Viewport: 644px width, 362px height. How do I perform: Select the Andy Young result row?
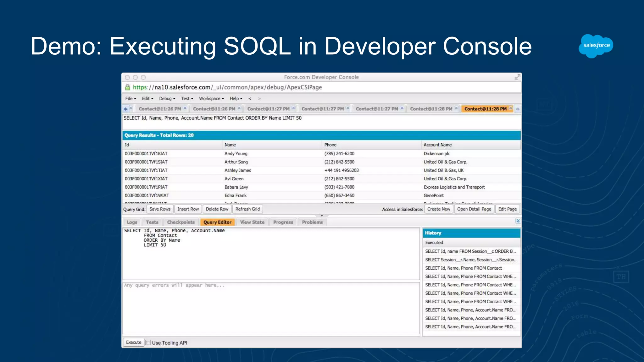pyautogui.click(x=236, y=154)
